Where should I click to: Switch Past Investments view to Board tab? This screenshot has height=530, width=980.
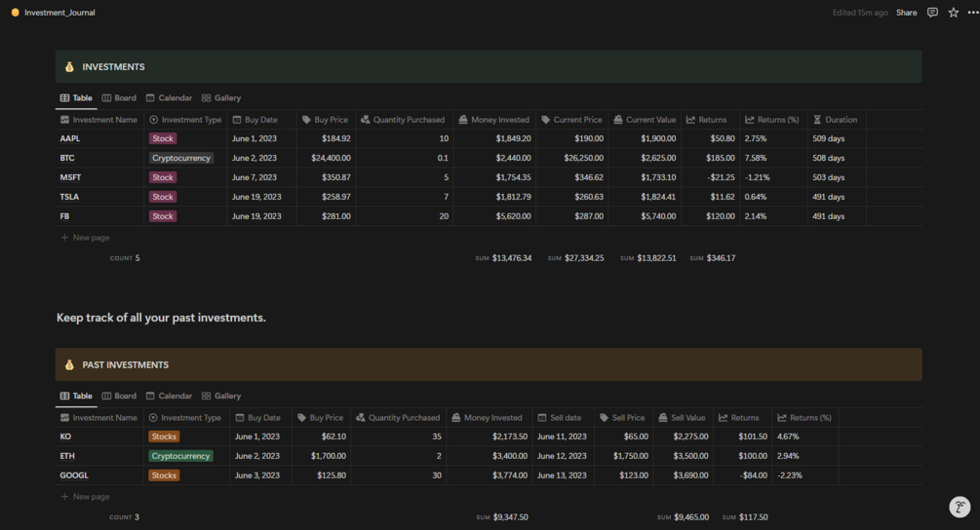[x=119, y=396]
